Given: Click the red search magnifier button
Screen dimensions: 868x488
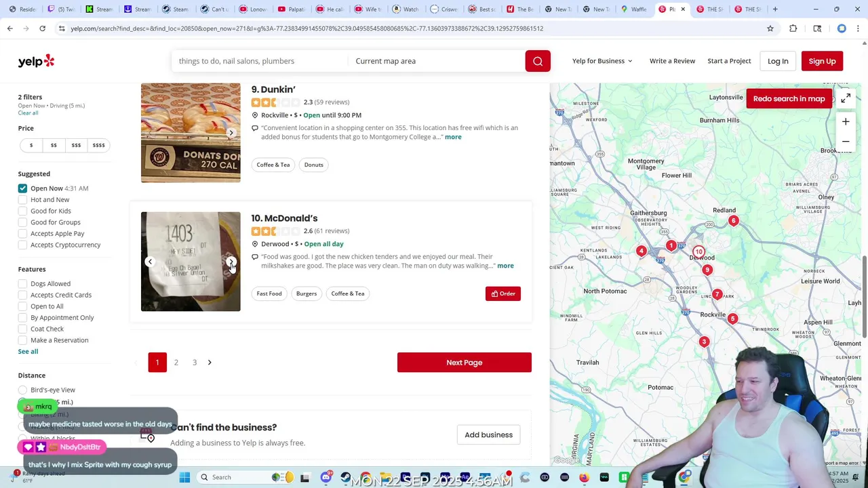Looking at the screenshot, I should 538,61.
